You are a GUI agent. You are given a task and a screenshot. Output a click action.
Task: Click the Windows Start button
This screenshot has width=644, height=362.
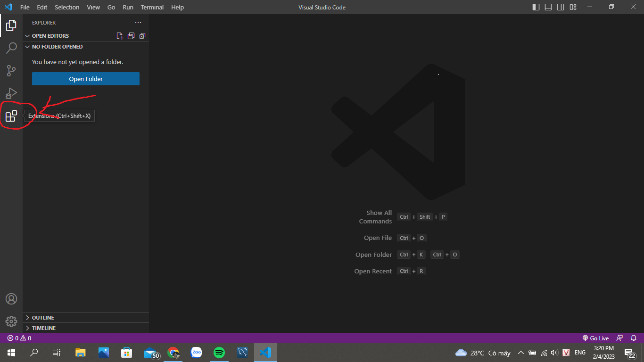[x=11, y=353]
